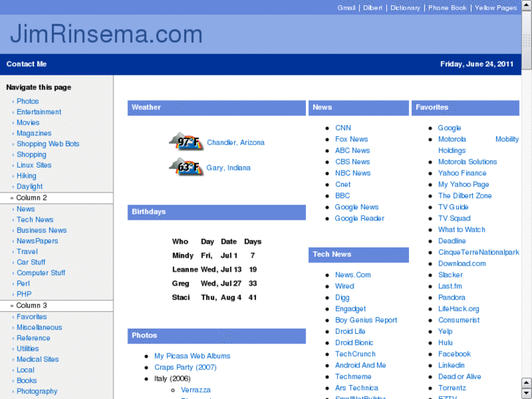Click the Mindy birthday row name

click(x=182, y=256)
